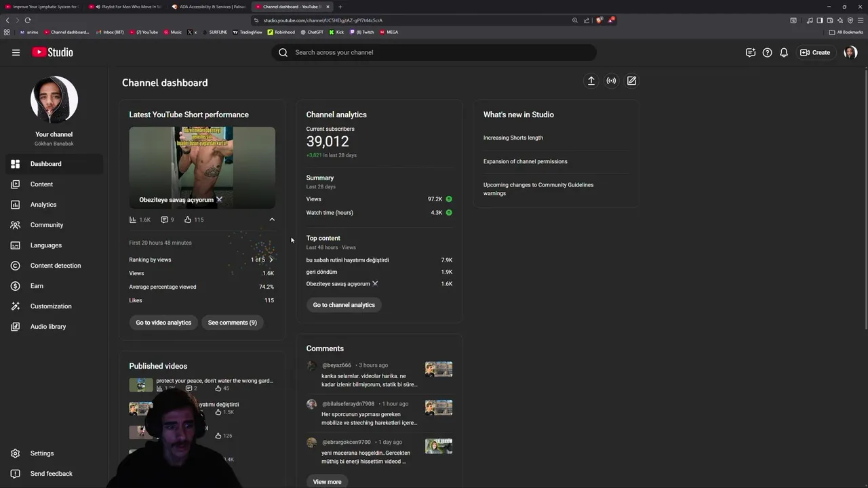Screen dimensions: 868x488
Task: Open a new browser tab
Action: pyautogui.click(x=340, y=7)
